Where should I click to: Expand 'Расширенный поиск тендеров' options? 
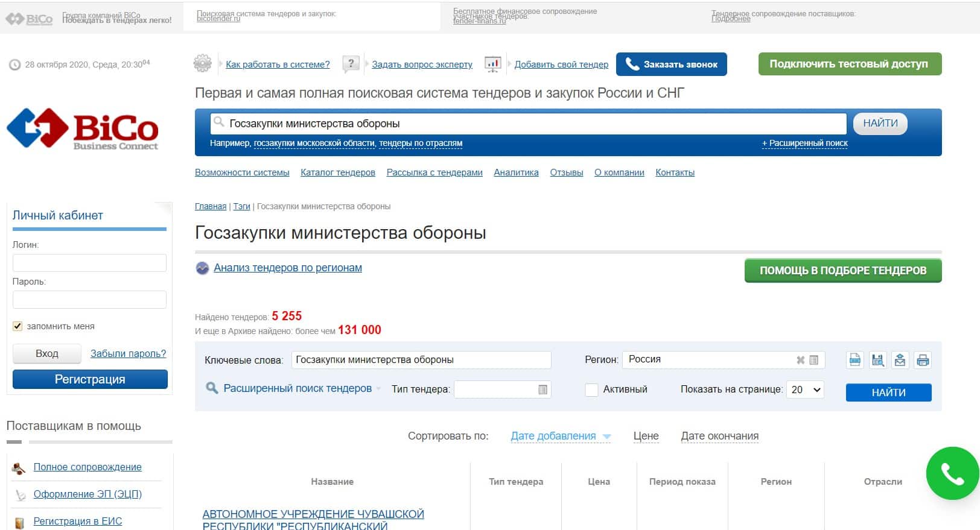point(297,388)
